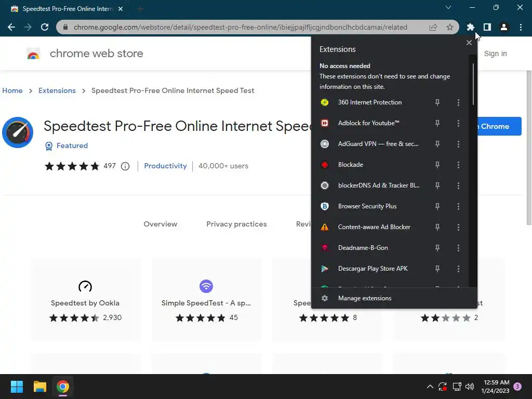Click the address bar URL field
532x399 pixels.
[240, 27]
